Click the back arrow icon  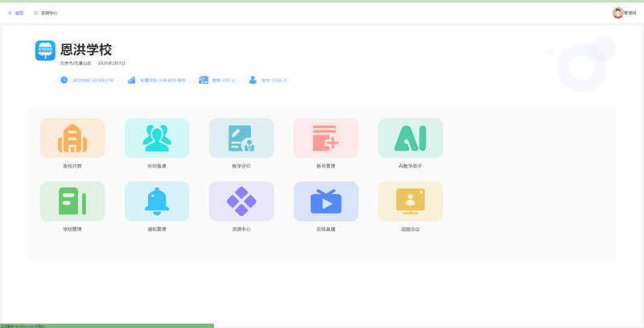(x=10, y=13)
